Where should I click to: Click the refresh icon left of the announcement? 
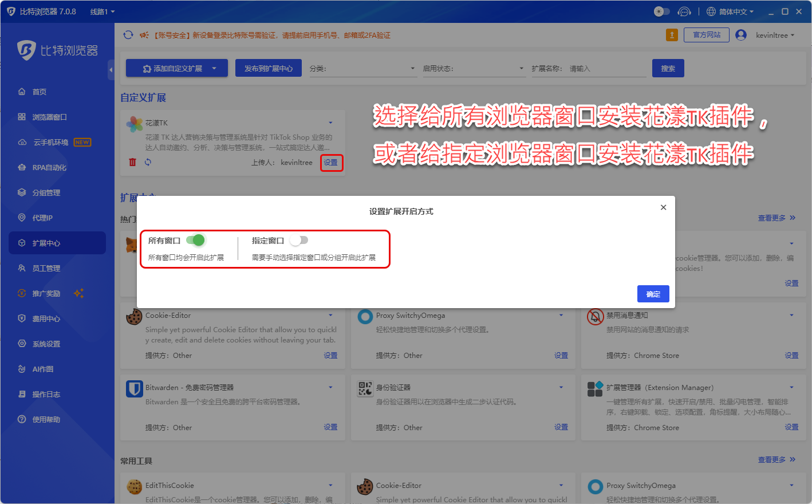128,35
